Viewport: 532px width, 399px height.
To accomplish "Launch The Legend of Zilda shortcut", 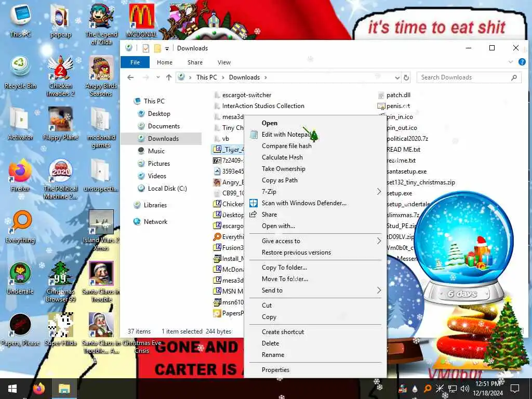I will [x=101, y=23].
